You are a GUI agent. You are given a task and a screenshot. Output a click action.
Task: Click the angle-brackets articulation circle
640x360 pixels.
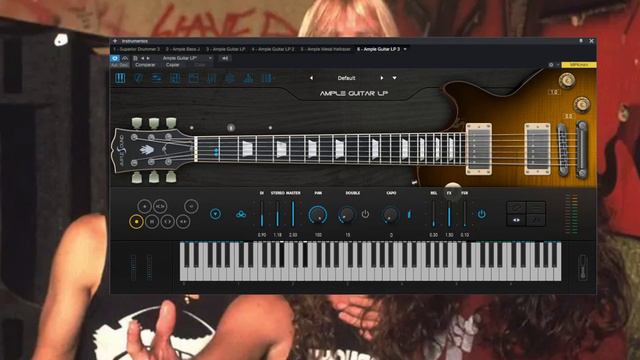(167, 222)
